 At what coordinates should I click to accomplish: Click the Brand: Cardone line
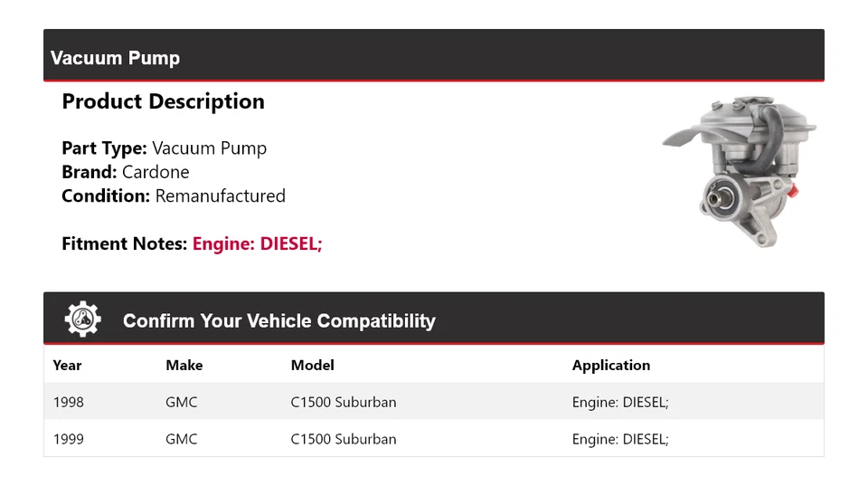click(x=126, y=172)
